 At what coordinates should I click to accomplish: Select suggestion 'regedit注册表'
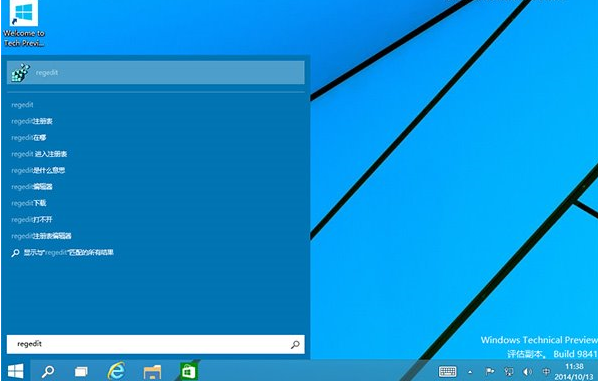[32, 121]
